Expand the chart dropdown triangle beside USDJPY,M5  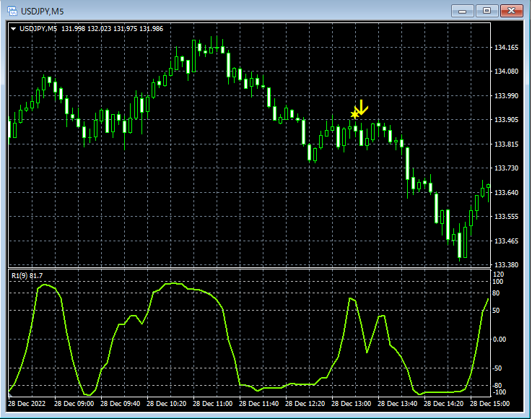point(13,29)
